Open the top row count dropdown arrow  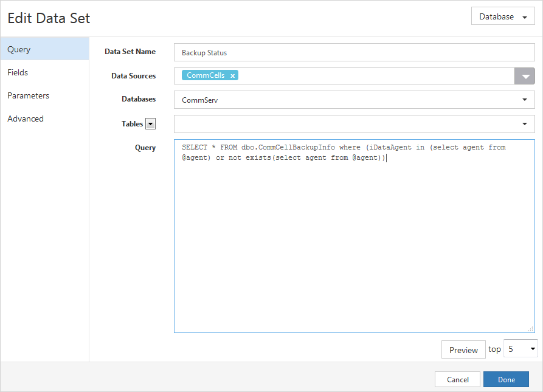click(530, 348)
